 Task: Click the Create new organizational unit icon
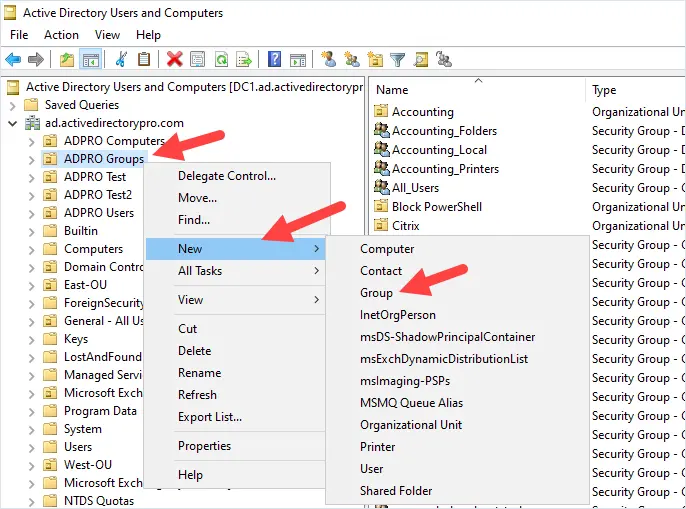pos(375,59)
